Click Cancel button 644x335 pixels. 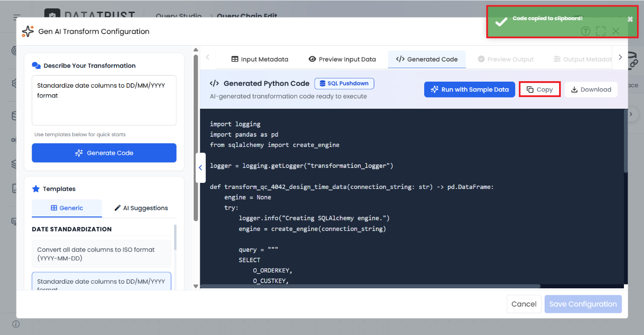[x=524, y=304]
